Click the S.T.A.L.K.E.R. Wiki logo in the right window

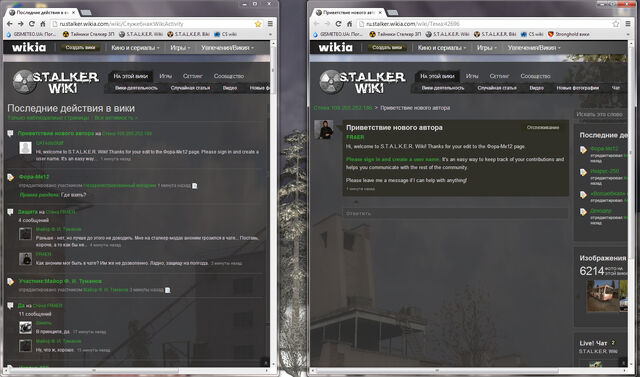(x=362, y=82)
